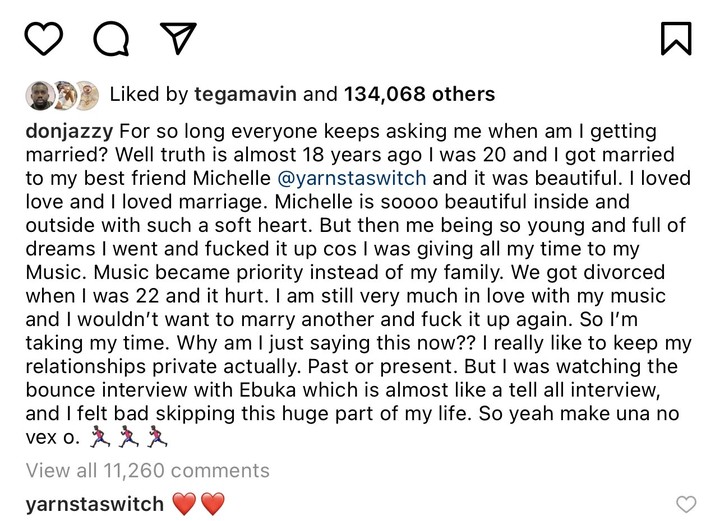The width and height of the screenshot is (720, 521).
Task: Like yarnstaswitch's comment with small heart
Action: click(686, 504)
